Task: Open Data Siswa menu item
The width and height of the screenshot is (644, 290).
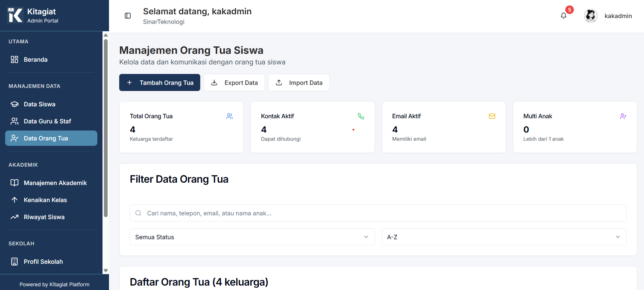Action: point(51,104)
